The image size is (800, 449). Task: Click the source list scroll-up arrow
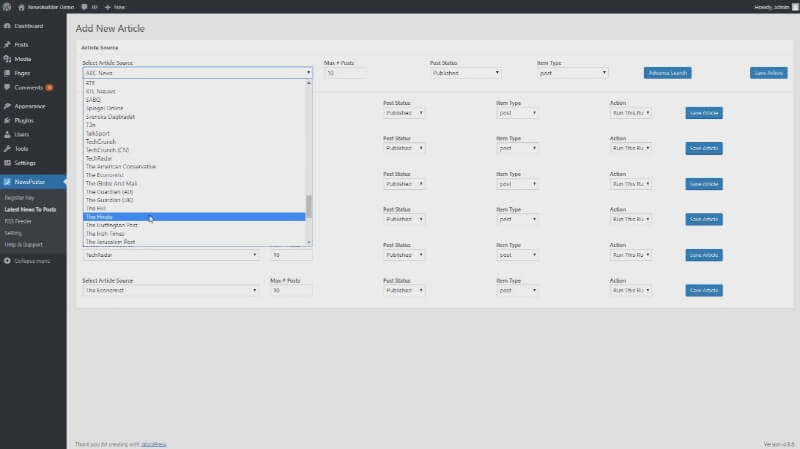pos(309,83)
